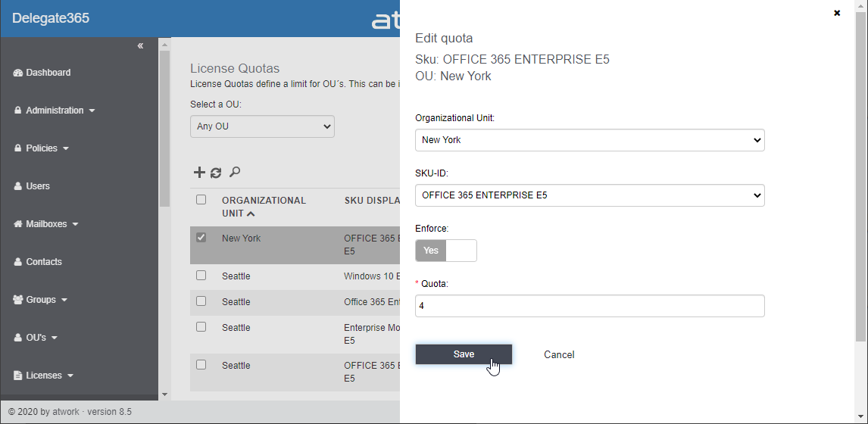Open the Organizational Unit dropdown

click(x=589, y=140)
